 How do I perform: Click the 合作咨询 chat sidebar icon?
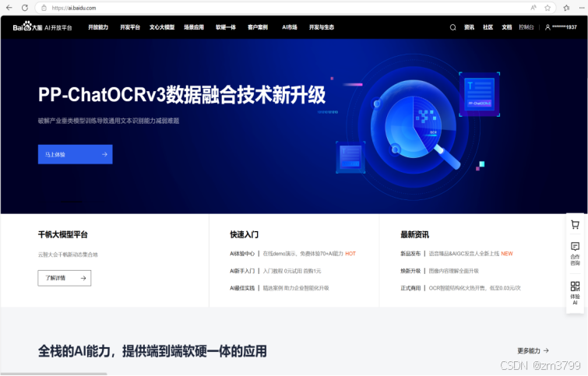[x=575, y=254]
